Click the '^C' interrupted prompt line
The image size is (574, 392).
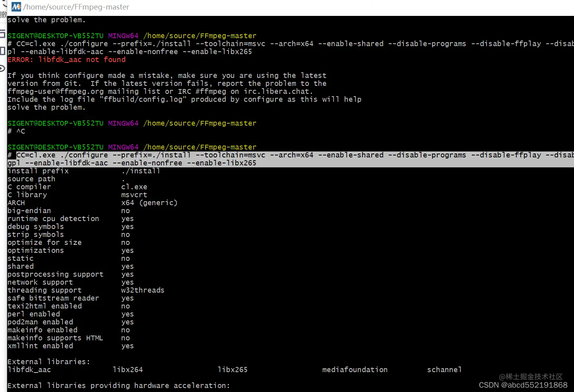16,131
